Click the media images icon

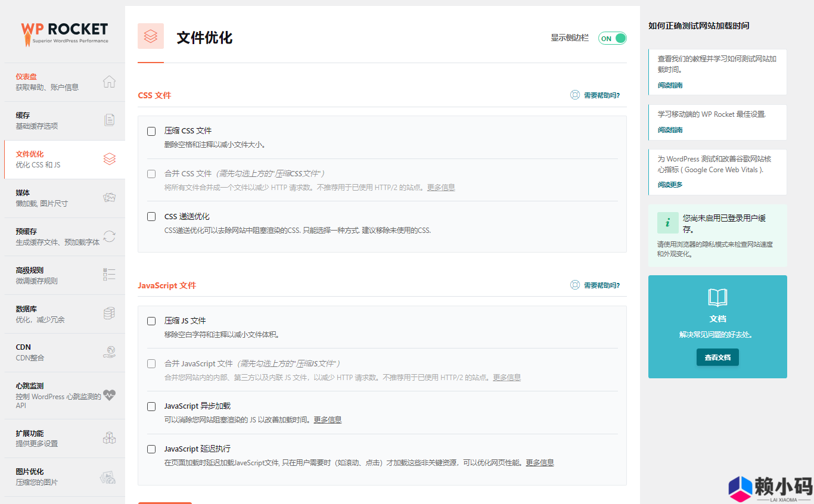pos(109,198)
